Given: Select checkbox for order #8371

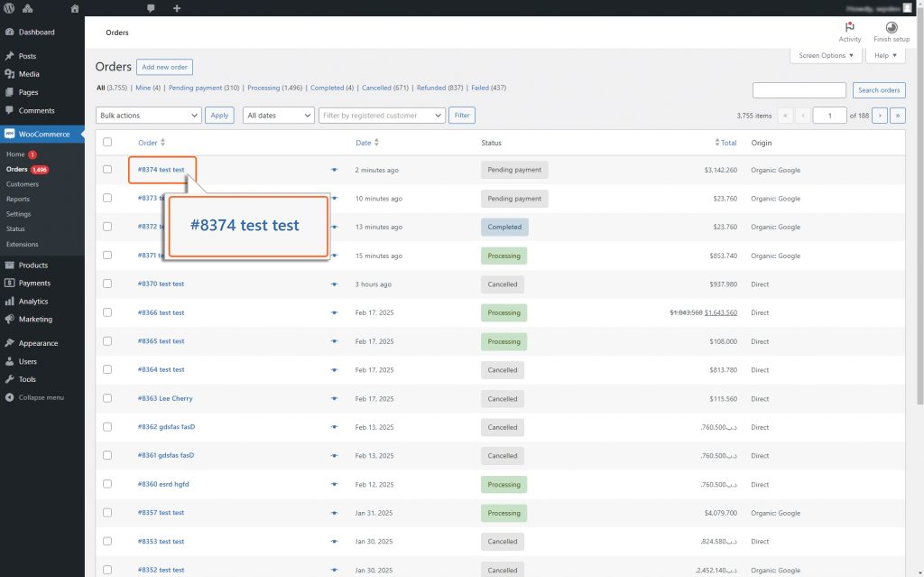Looking at the screenshot, I should click(107, 256).
